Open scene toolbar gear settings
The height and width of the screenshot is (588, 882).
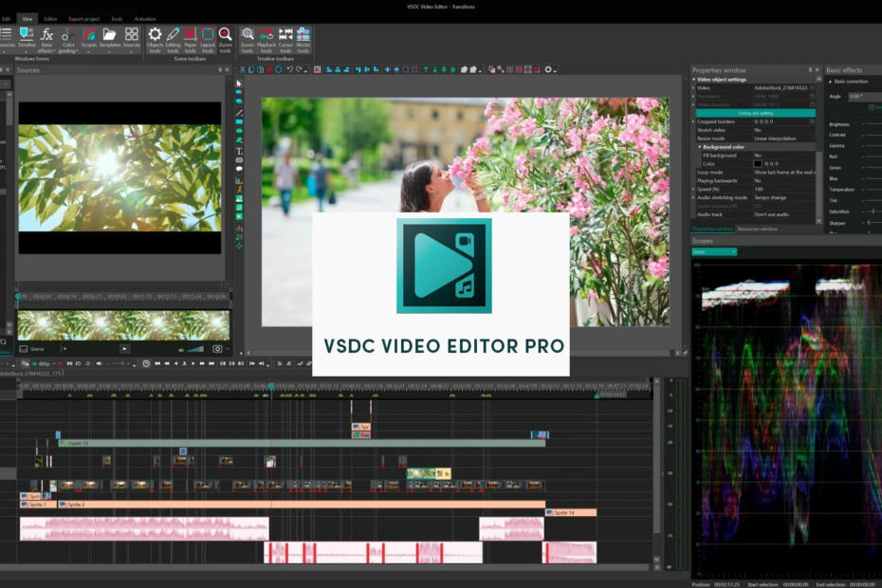pyautogui.click(x=548, y=70)
